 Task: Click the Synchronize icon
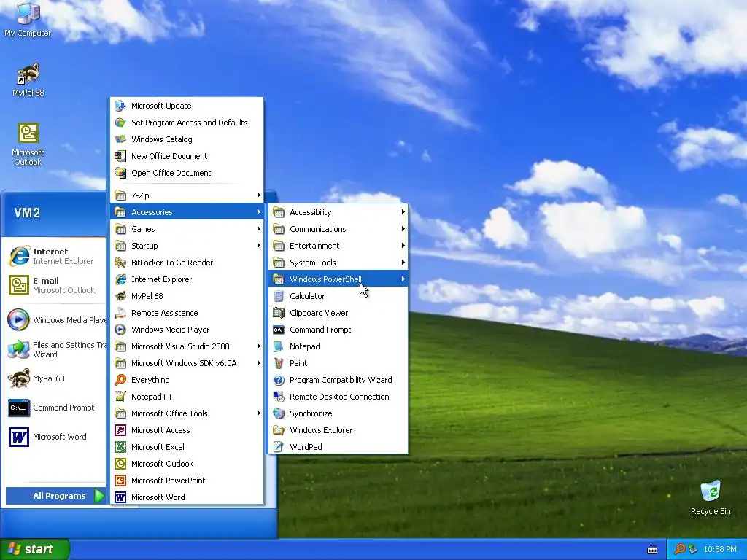(279, 413)
